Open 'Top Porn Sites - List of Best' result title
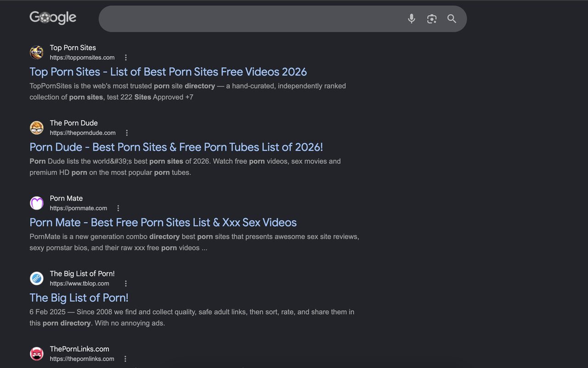Image resolution: width=588 pixels, height=368 pixels. [x=168, y=72]
